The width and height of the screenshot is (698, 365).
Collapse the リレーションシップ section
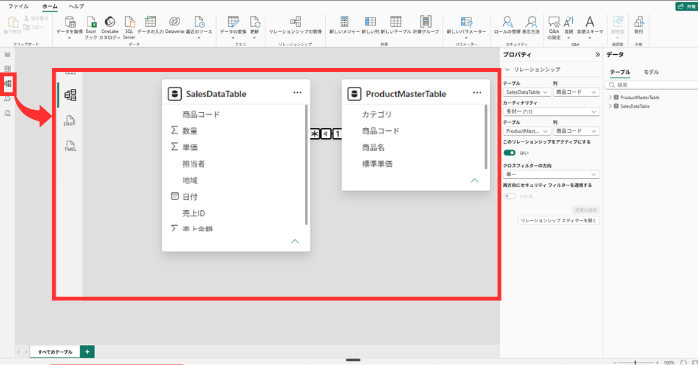[507, 69]
